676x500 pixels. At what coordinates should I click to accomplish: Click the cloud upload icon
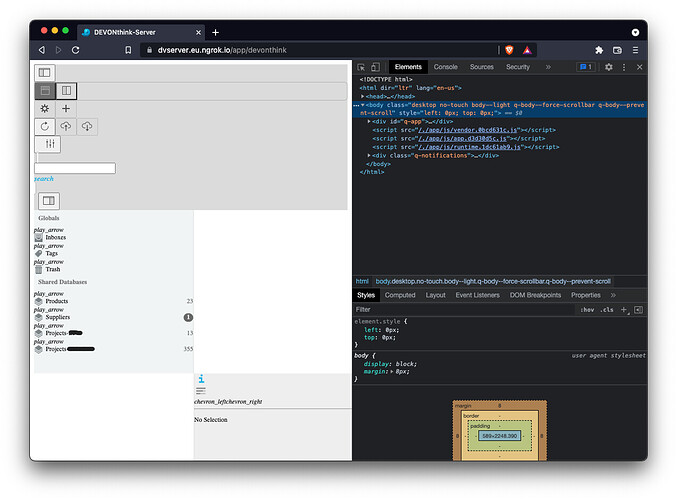[66, 126]
